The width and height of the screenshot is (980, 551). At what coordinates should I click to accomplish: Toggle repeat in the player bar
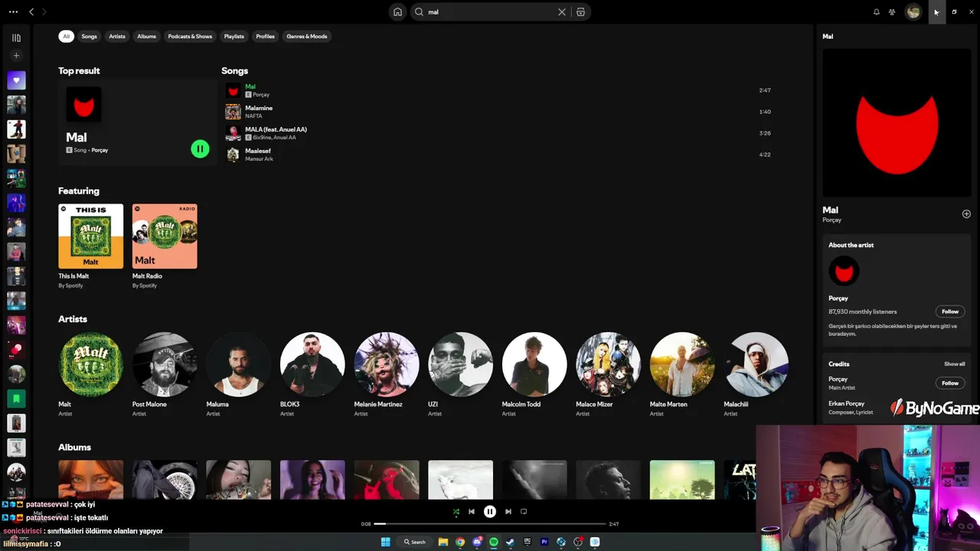524,511
